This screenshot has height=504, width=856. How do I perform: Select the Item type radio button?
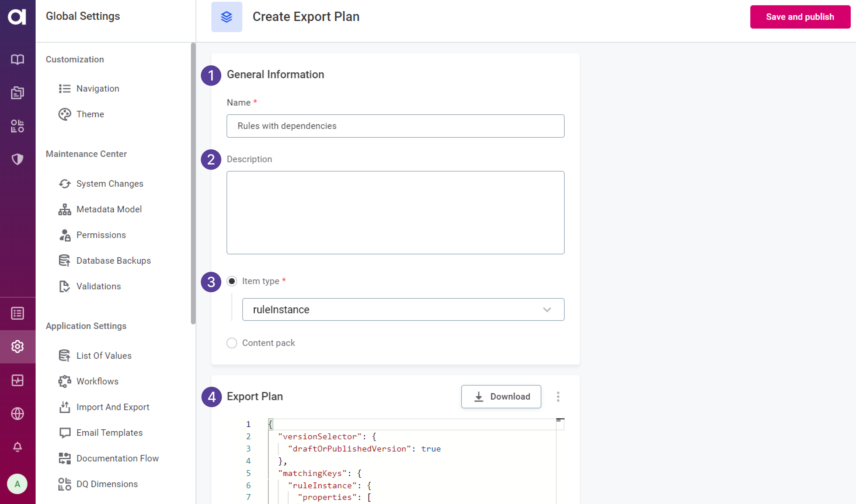point(232,281)
